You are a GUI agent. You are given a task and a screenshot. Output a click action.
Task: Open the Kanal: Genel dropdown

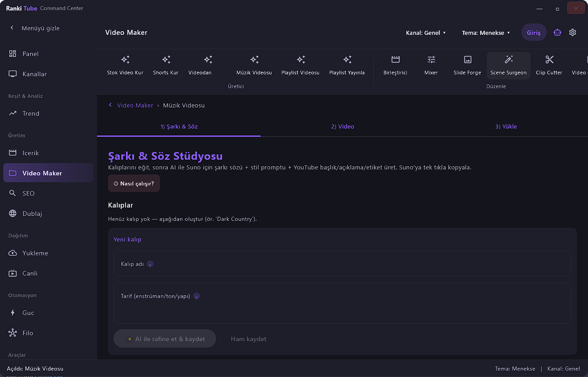click(x=426, y=33)
